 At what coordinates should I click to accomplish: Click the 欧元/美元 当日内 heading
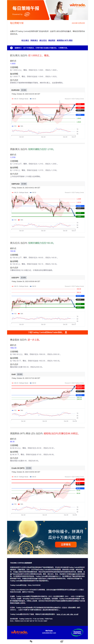click(x=30, y=56)
